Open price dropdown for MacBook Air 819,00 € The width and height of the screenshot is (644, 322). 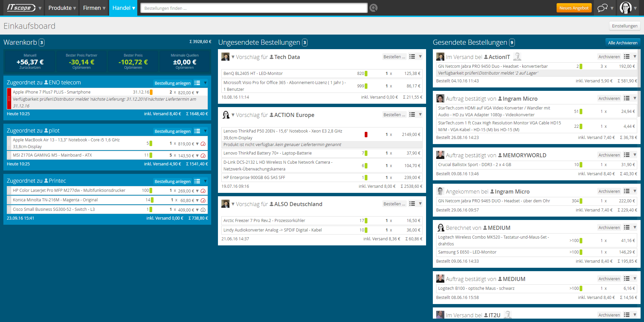click(197, 144)
